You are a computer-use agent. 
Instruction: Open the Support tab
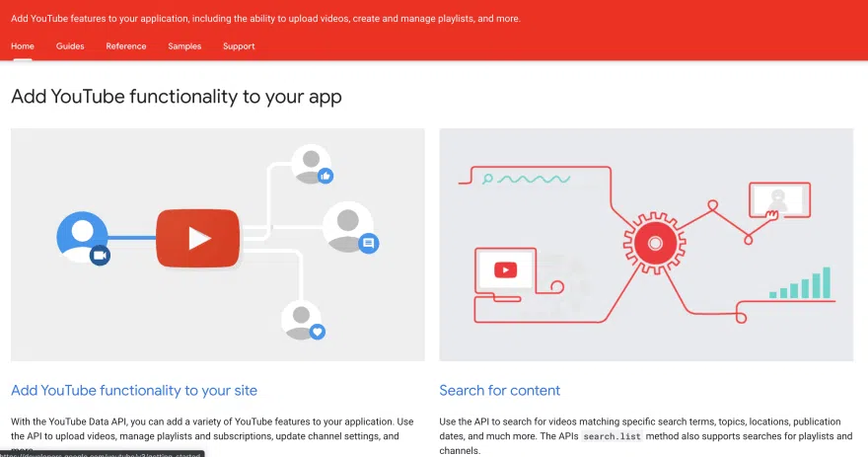(x=239, y=46)
